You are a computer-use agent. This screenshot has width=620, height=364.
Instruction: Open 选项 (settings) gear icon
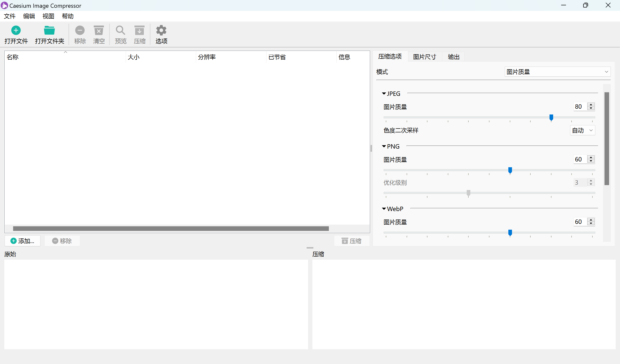click(x=161, y=30)
